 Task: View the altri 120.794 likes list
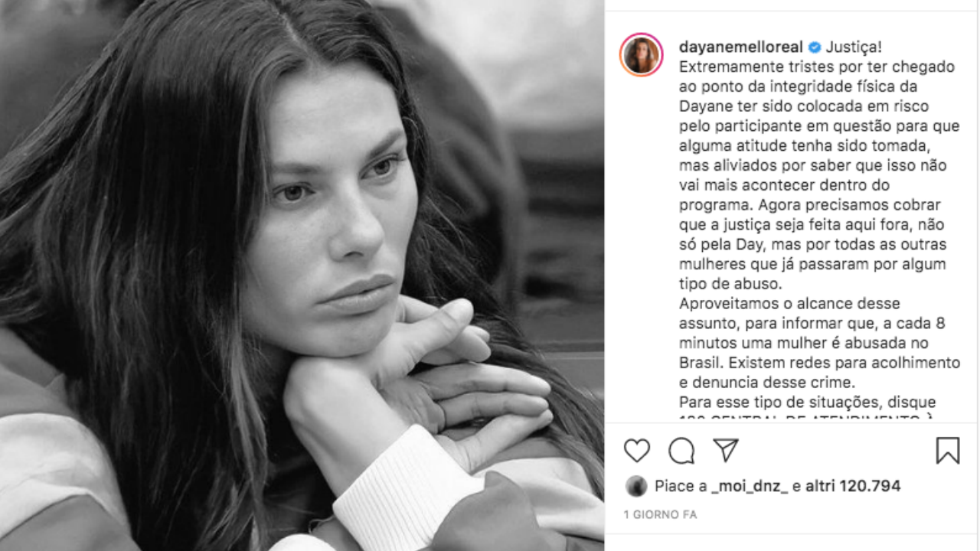click(x=852, y=486)
